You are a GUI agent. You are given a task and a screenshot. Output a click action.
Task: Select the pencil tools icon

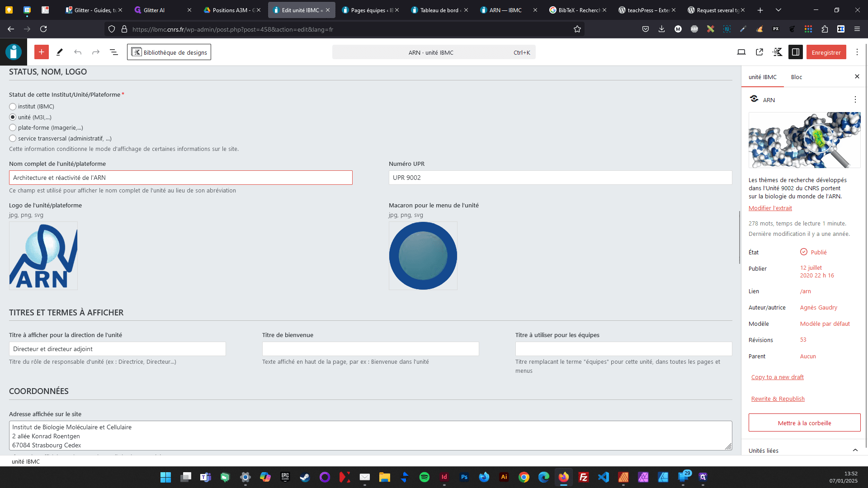point(60,52)
